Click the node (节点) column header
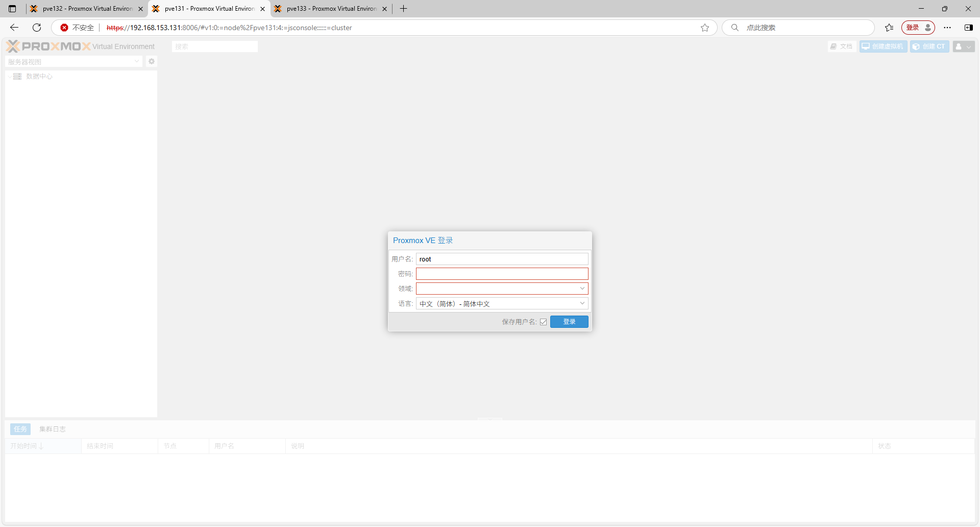Viewport: 980px width, 527px height. click(x=183, y=446)
